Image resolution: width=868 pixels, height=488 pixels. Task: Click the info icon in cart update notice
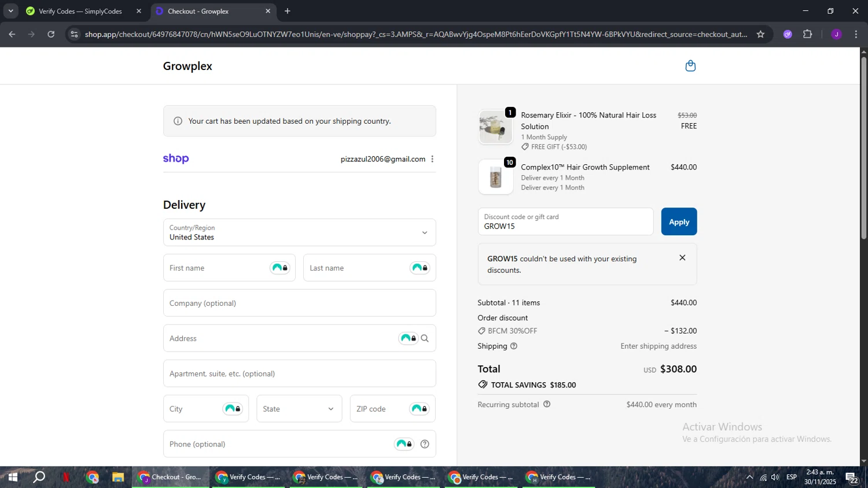178,121
